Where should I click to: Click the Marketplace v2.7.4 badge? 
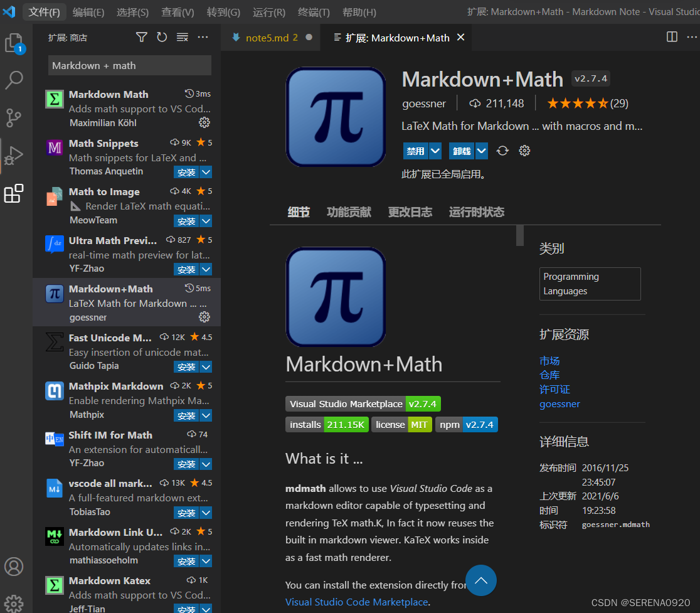[x=363, y=404]
